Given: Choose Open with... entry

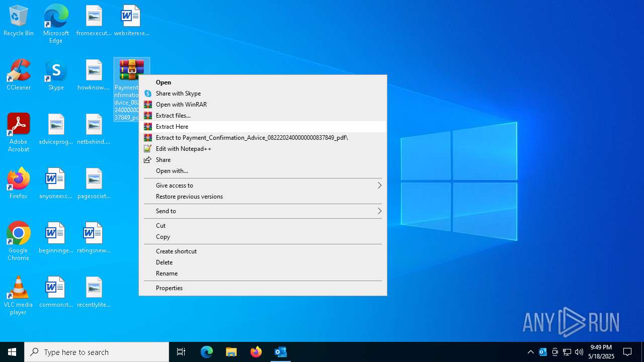Looking at the screenshot, I should (x=263, y=171).
